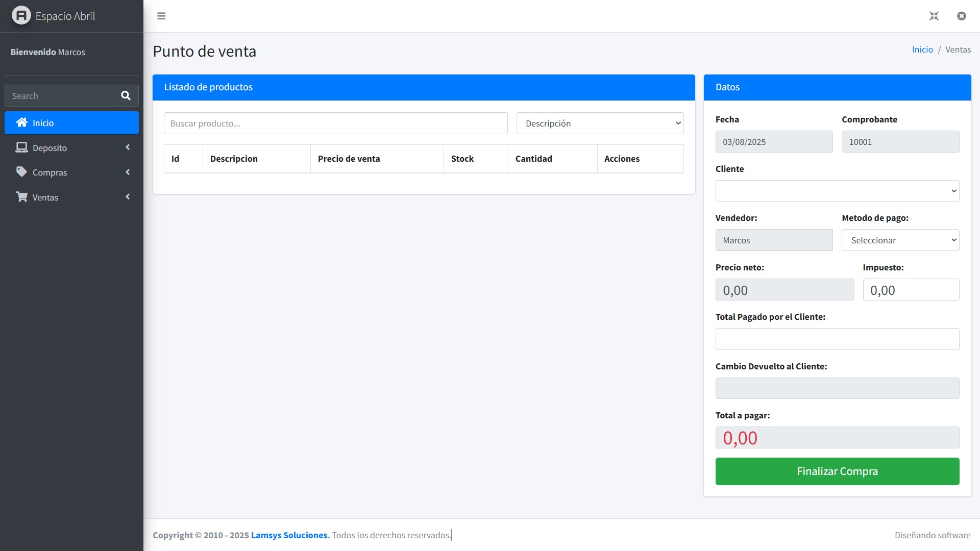Open the Cliente dropdown
The image size is (980, 551).
pyautogui.click(x=837, y=191)
